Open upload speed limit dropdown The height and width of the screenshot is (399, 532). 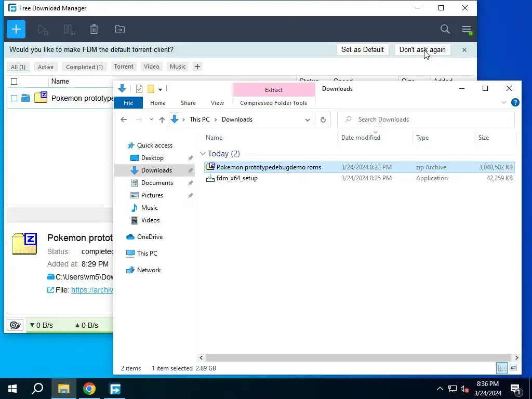pos(87,325)
